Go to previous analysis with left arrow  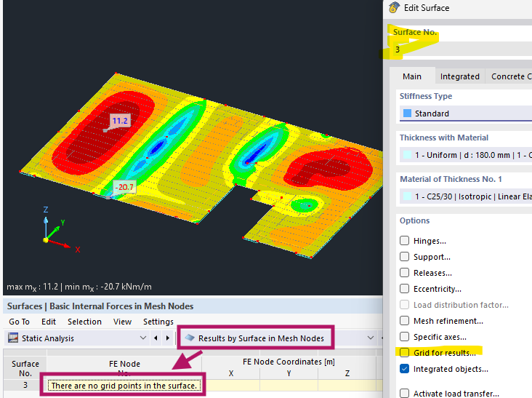pyautogui.click(x=156, y=338)
